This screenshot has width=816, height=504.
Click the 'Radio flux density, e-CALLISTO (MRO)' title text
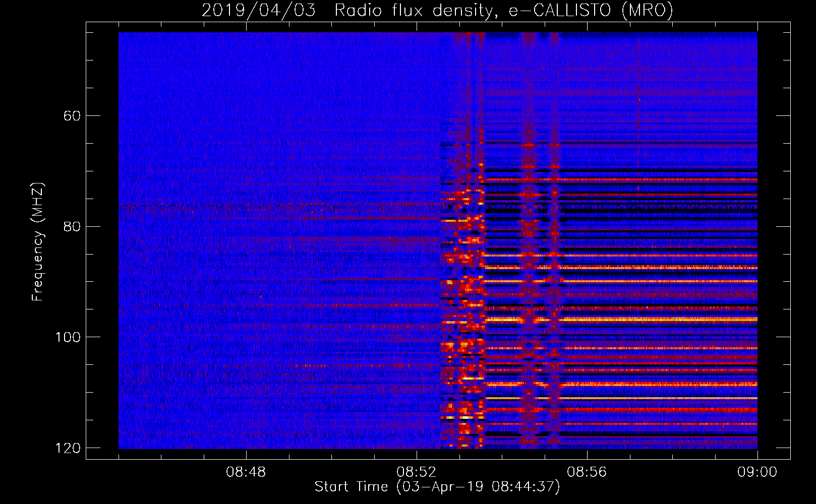pos(504,11)
